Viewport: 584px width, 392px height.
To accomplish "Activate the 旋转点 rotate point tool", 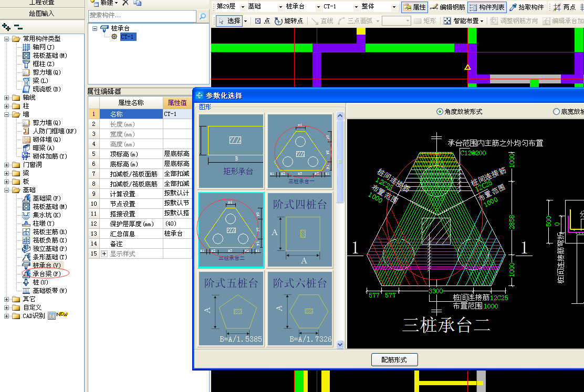I will point(289,21).
